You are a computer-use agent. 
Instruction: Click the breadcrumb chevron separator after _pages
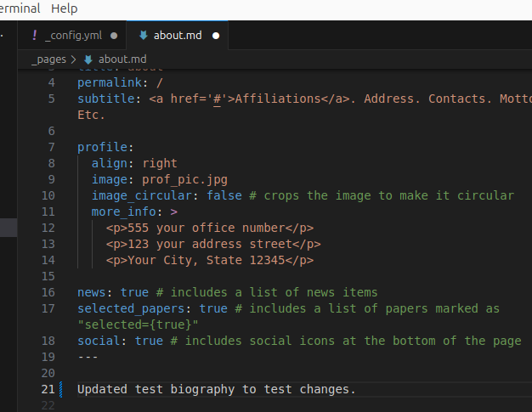tap(75, 59)
